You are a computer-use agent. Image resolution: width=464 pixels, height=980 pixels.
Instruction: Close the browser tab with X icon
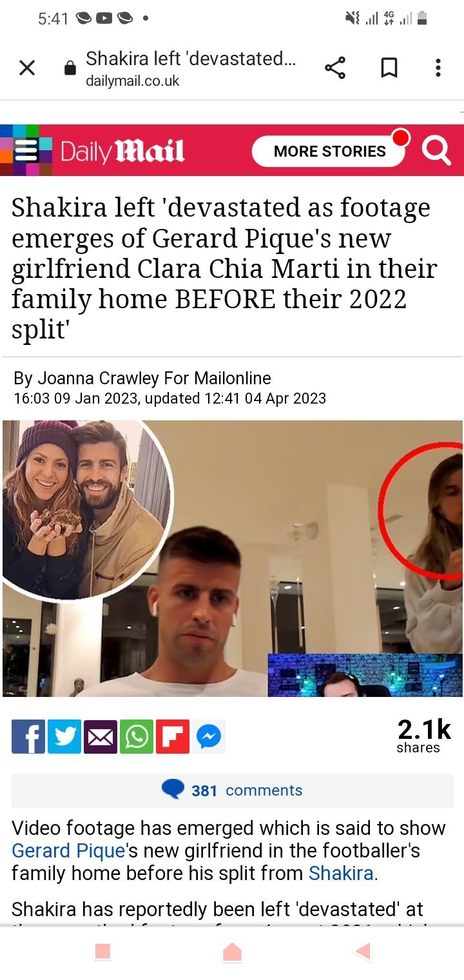[x=27, y=68]
